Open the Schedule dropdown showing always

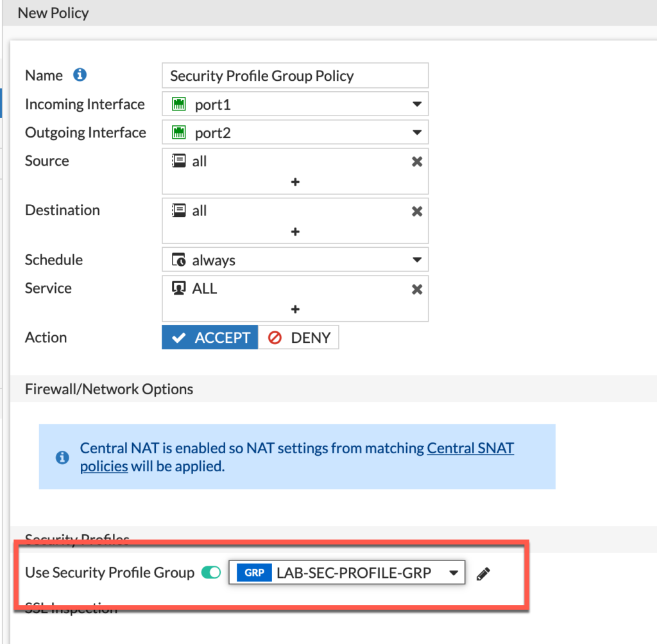pyautogui.click(x=295, y=259)
